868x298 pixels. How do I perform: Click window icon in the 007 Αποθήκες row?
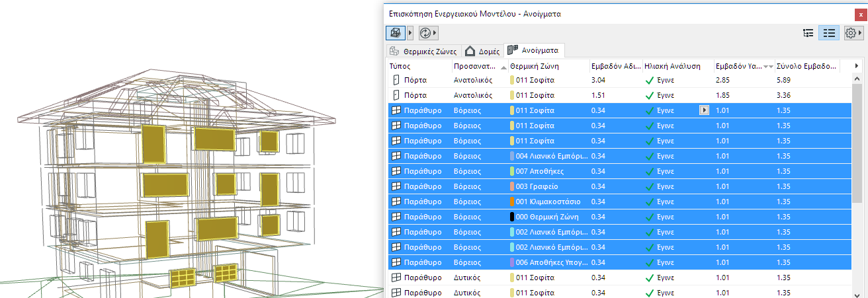coord(396,171)
